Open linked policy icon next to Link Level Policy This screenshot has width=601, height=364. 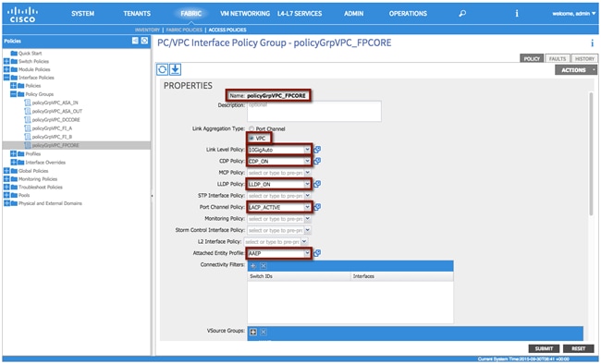317,150
